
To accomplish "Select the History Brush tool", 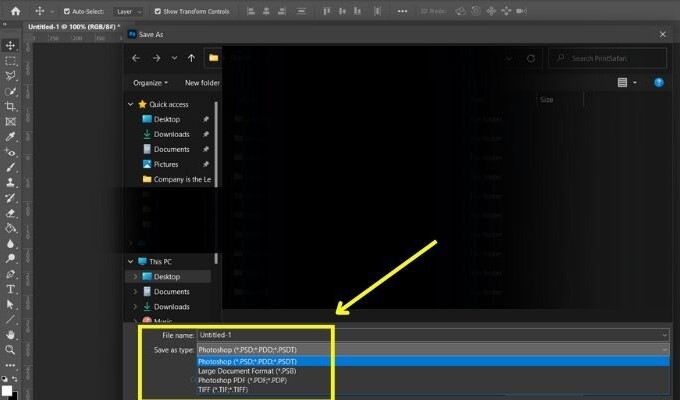I will (x=10, y=198).
